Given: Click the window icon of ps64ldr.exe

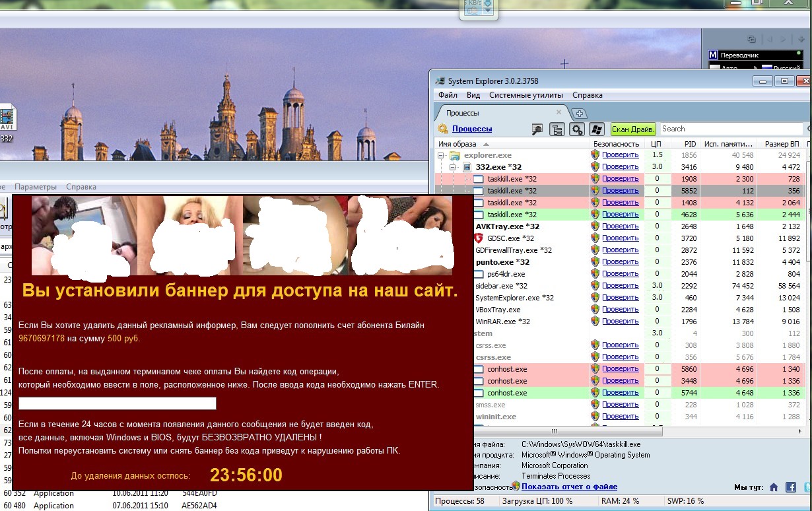Looking at the screenshot, I should click(x=479, y=274).
